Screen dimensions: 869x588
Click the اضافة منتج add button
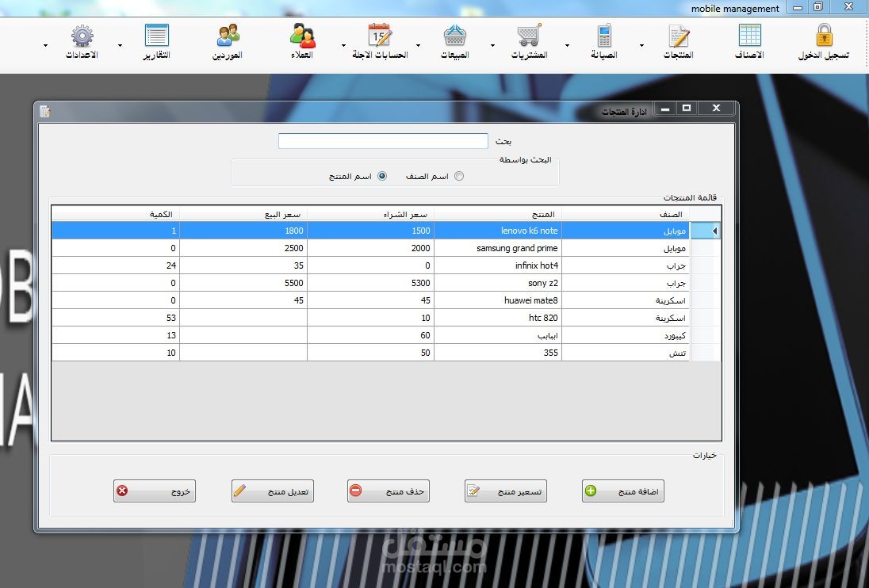tap(623, 491)
